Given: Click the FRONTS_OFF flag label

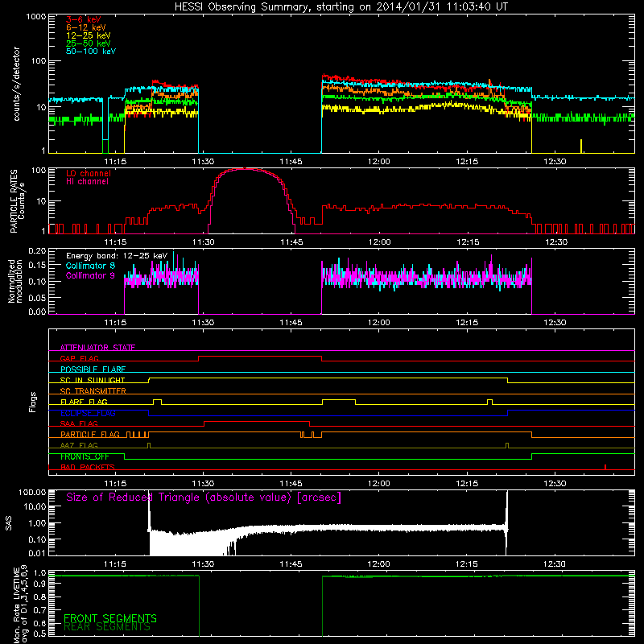Looking at the screenshot, I should click(85, 456).
